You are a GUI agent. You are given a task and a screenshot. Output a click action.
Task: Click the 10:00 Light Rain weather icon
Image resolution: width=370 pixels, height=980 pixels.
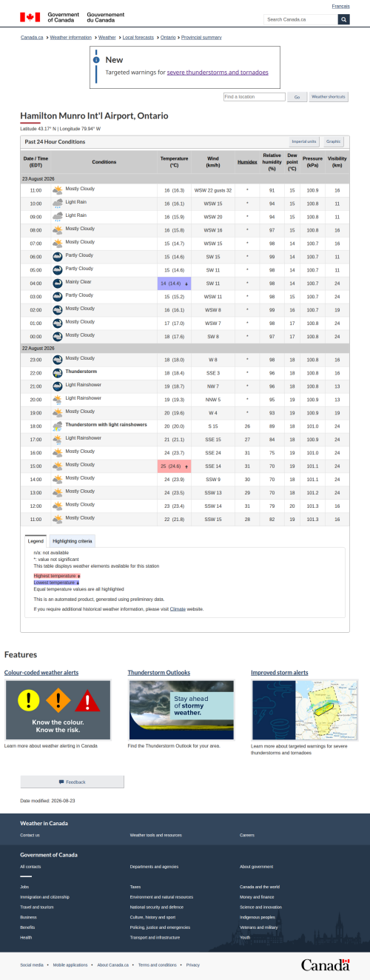[58, 204]
